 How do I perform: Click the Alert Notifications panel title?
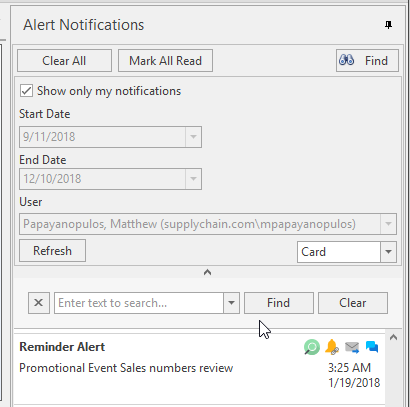point(84,25)
